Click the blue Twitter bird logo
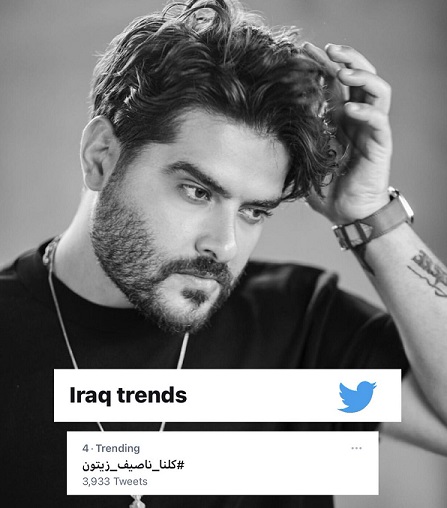This screenshot has height=508, width=447. 357,396
